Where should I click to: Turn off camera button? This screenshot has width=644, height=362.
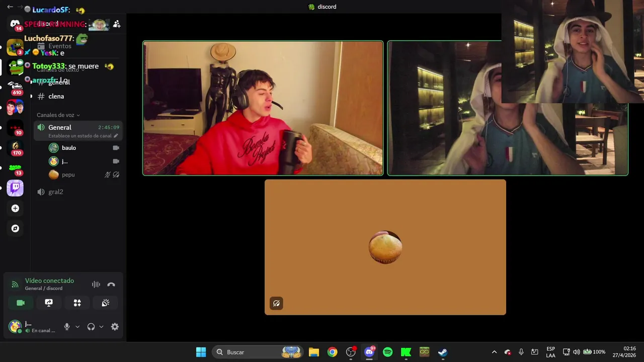click(x=21, y=303)
